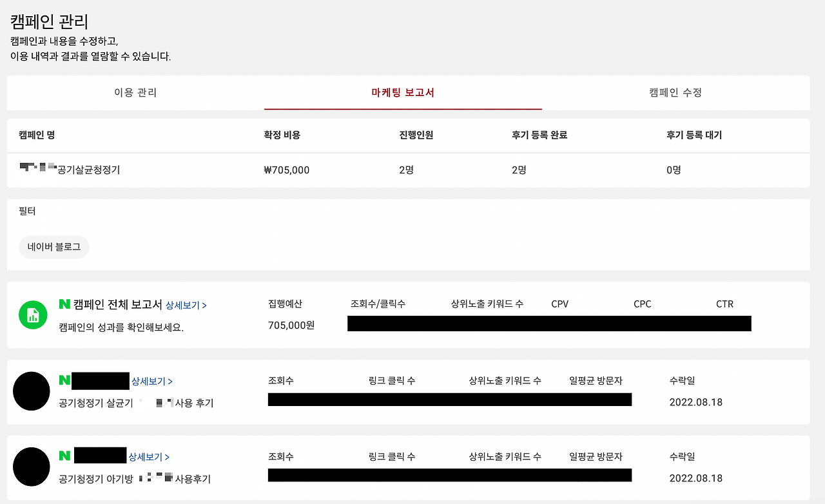
Task: Select the 마케팅 보고서 tab
Action: click(x=402, y=93)
